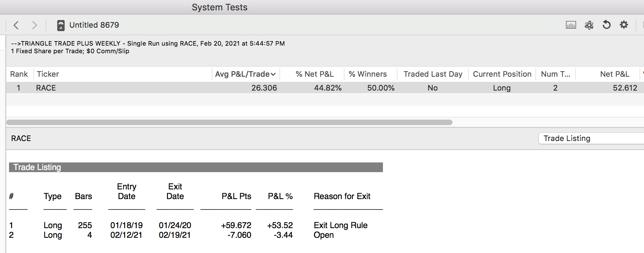
Task: Click the 44.82% Net P&L cell
Action: point(328,88)
